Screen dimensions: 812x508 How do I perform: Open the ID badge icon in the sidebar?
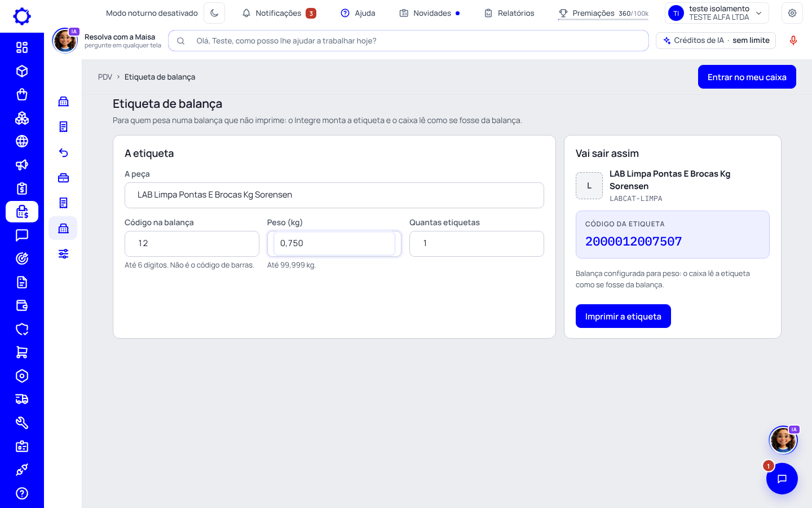pos(22,446)
